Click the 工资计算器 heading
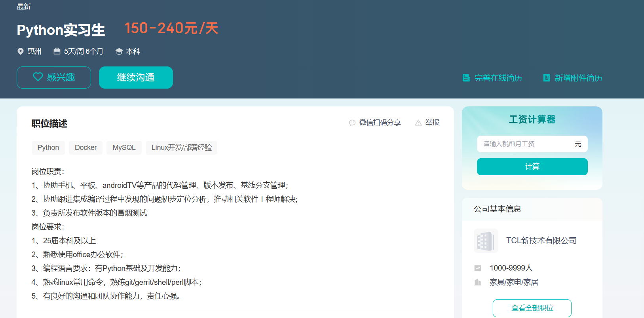Viewport: 644px width, 318px height. (x=532, y=119)
